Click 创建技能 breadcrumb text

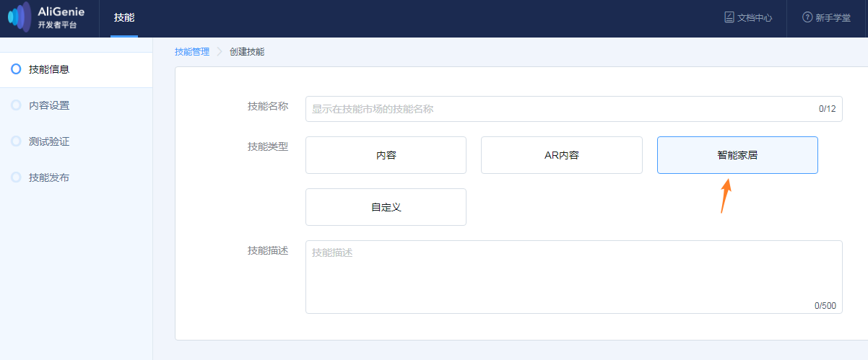click(247, 52)
